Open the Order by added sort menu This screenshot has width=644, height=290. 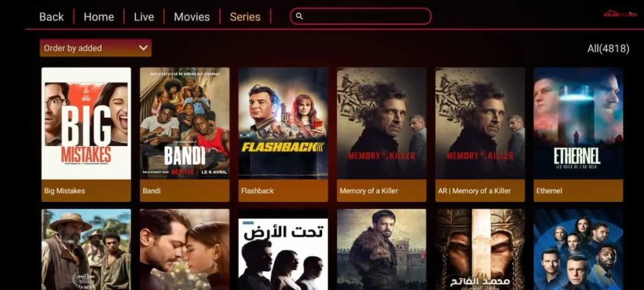[x=96, y=48]
